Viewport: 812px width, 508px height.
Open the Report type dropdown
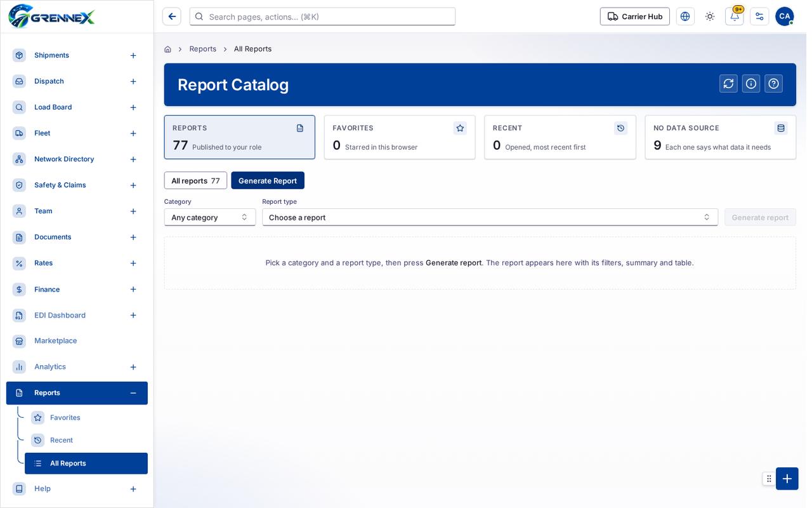[490, 217]
